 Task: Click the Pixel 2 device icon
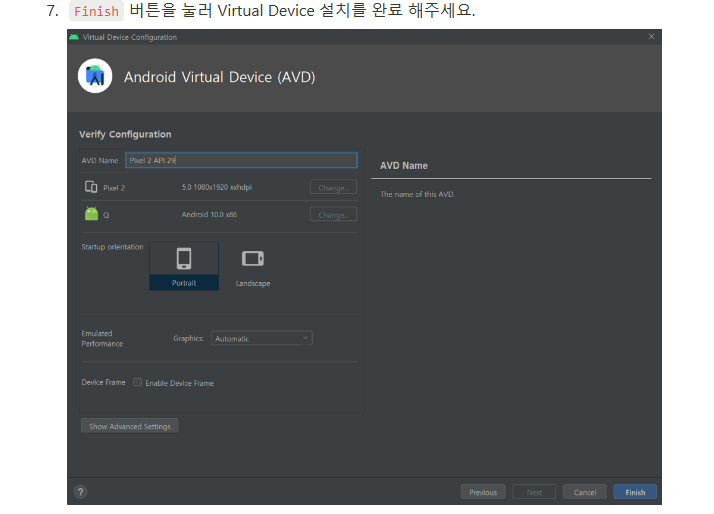click(91, 187)
